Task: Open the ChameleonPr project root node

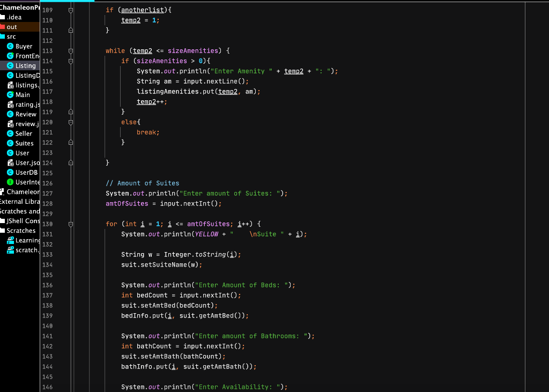Action: point(20,7)
